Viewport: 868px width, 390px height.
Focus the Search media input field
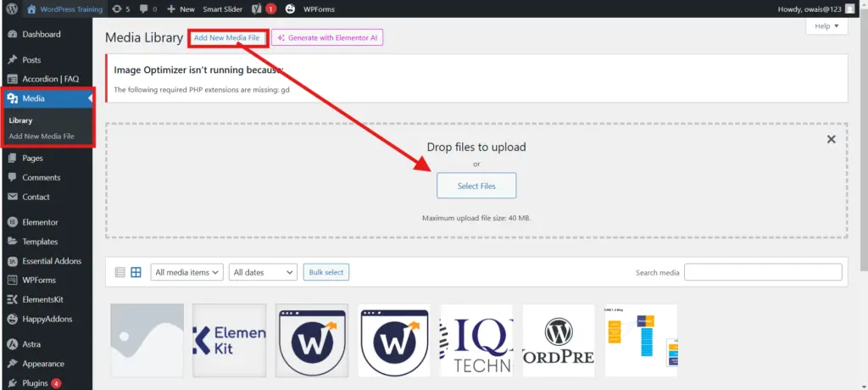coord(764,272)
